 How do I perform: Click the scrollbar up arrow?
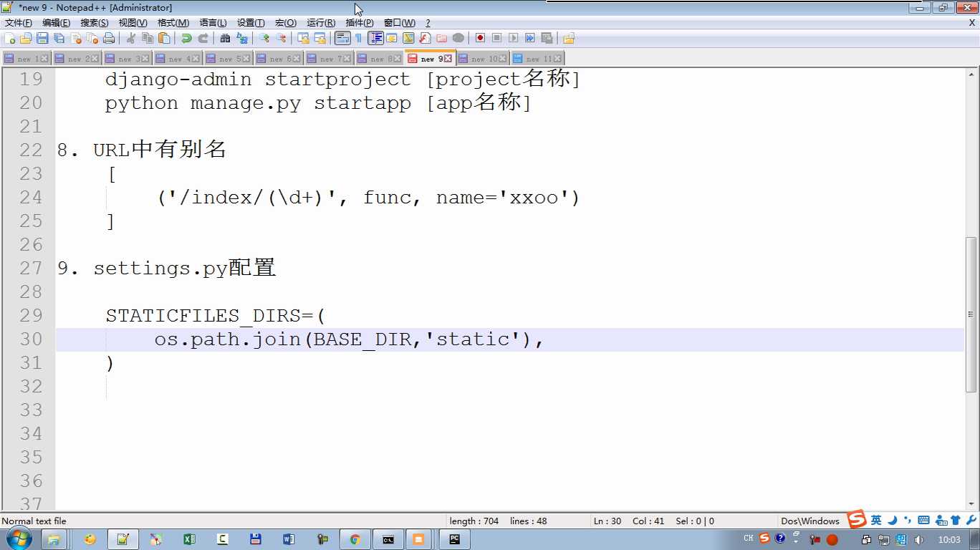[971, 73]
